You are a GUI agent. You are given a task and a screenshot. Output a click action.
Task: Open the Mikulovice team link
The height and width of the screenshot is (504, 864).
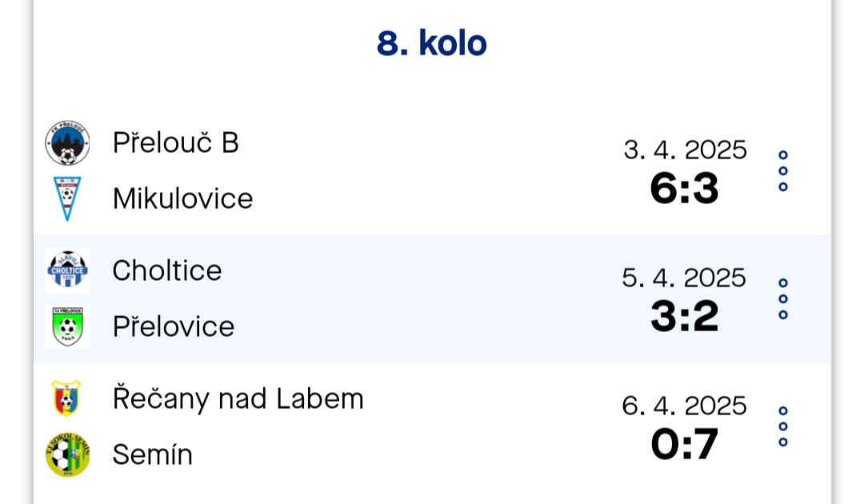182,199
